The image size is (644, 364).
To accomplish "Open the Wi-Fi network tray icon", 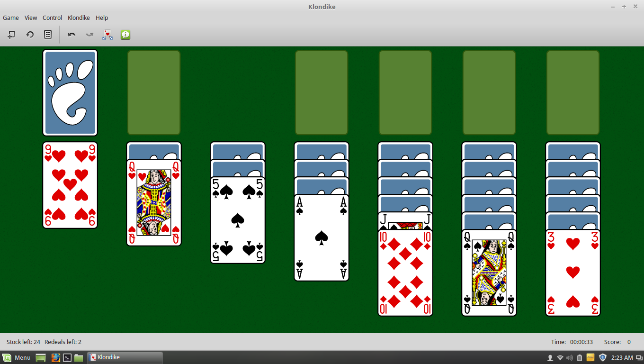I will pos(560,357).
